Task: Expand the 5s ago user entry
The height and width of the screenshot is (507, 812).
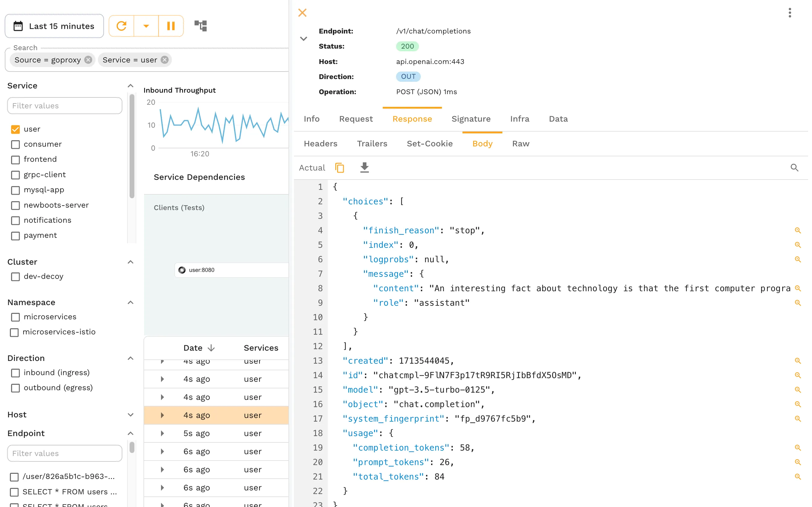Action: tap(163, 433)
